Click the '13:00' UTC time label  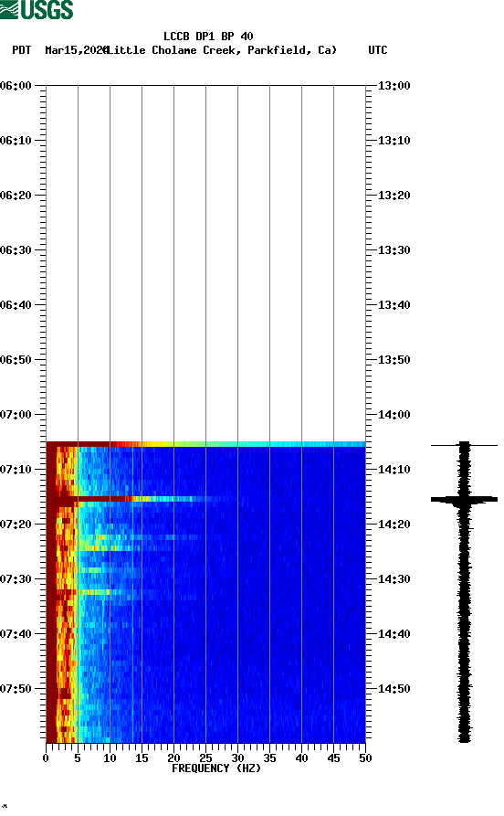coord(394,85)
